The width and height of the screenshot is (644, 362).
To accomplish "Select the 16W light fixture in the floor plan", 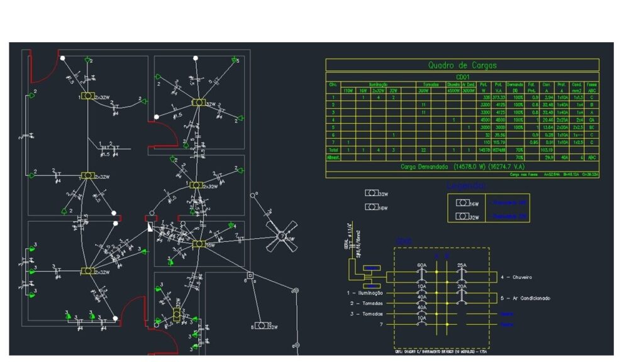I will pyautogui.click(x=199, y=244).
